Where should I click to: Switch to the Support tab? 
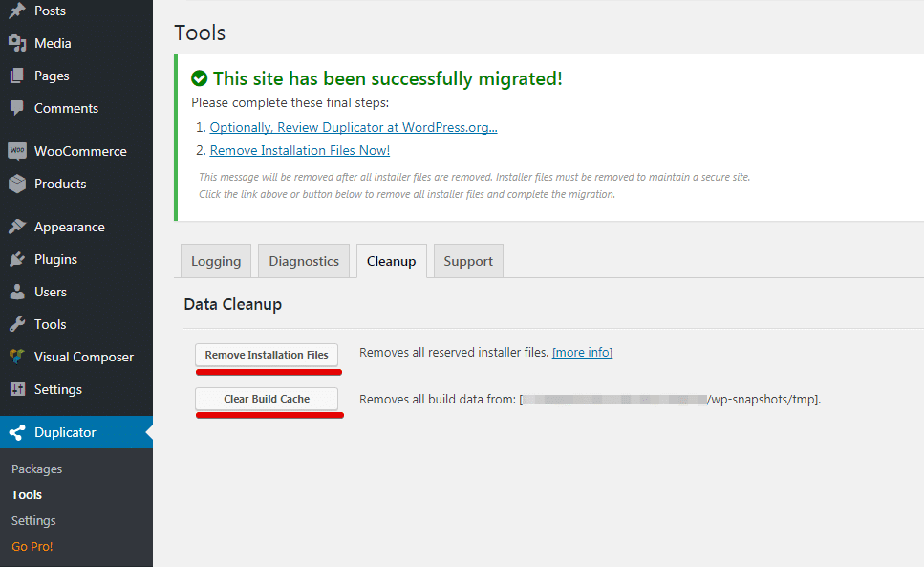[468, 261]
